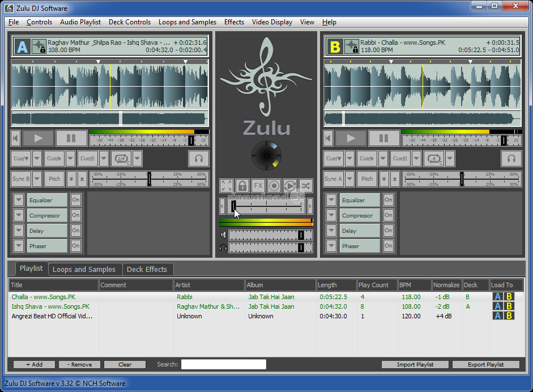The width and height of the screenshot is (533, 392).
Task: Switch to the Deck Effects tab
Action: click(x=147, y=270)
